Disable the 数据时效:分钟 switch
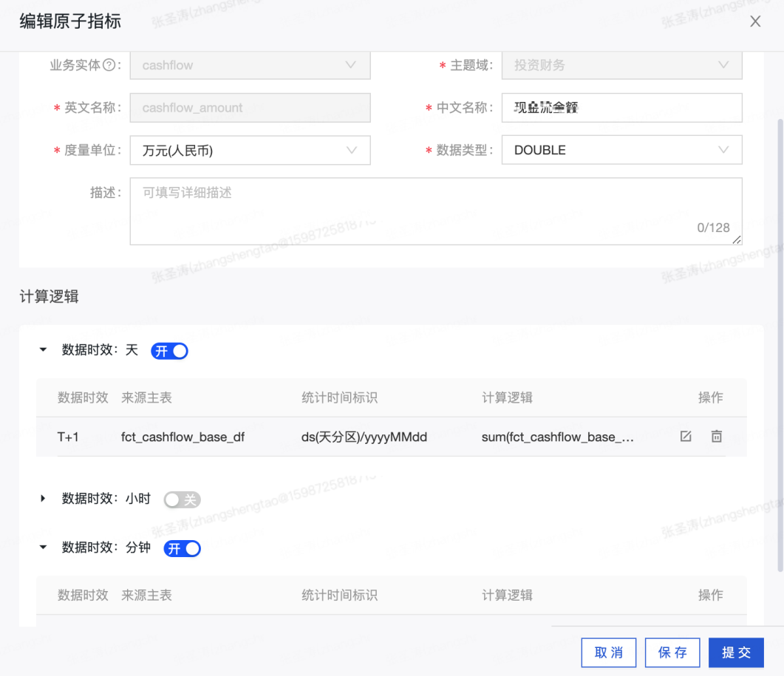The height and width of the screenshot is (676, 784). [x=182, y=548]
